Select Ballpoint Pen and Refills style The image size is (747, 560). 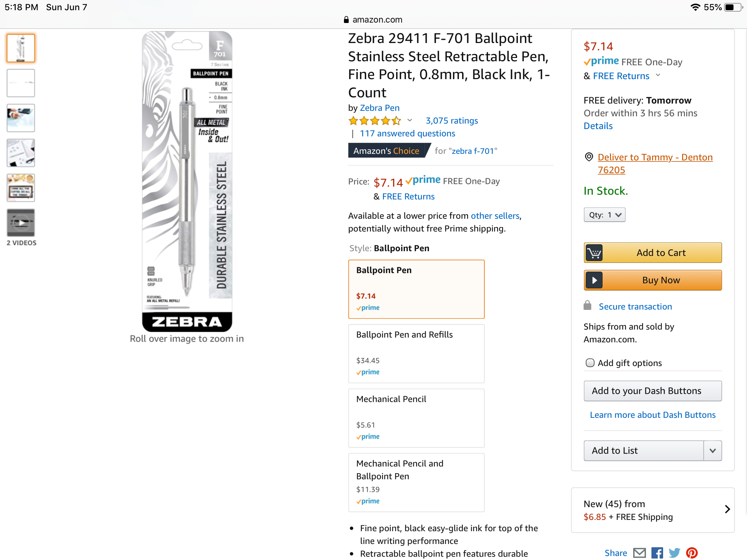coord(416,353)
